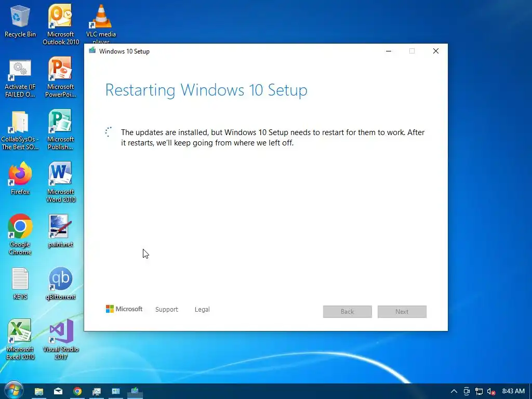Image resolution: width=532 pixels, height=399 pixels.
Task: Select Microsoft Excel 2010 shortcut
Action: (20, 339)
